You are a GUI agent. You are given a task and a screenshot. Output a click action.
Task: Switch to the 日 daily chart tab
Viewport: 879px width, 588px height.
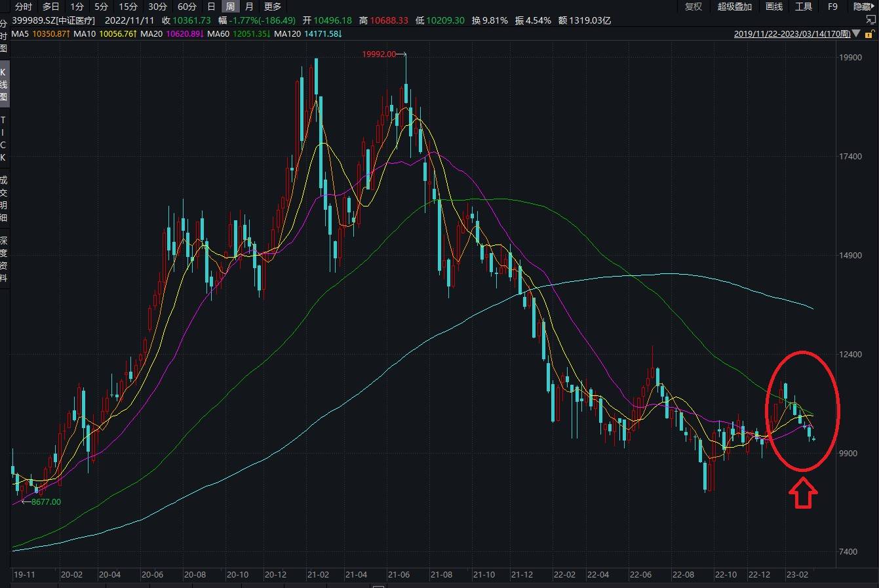(x=210, y=7)
